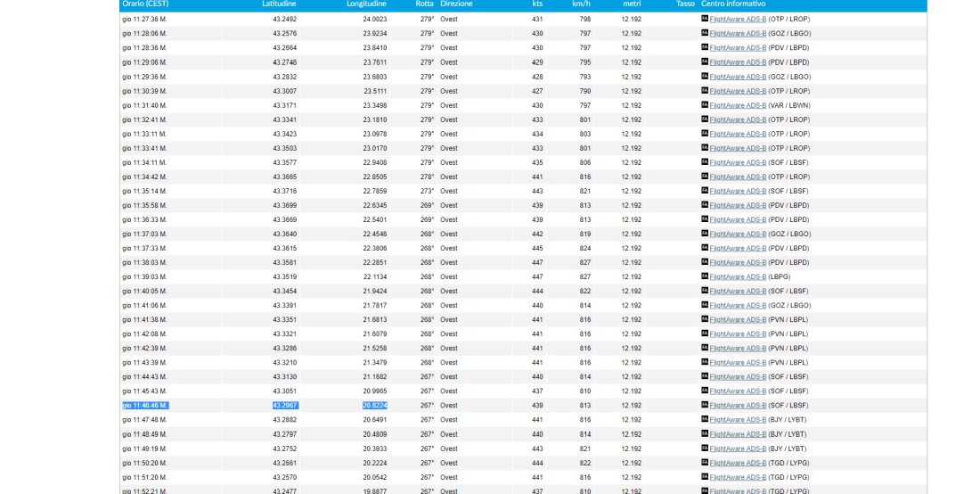Image resolution: width=980 pixels, height=494 pixels.
Task: Click the (BJY / LYBT) text in the 11:47:48 row
Action: tap(787, 420)
